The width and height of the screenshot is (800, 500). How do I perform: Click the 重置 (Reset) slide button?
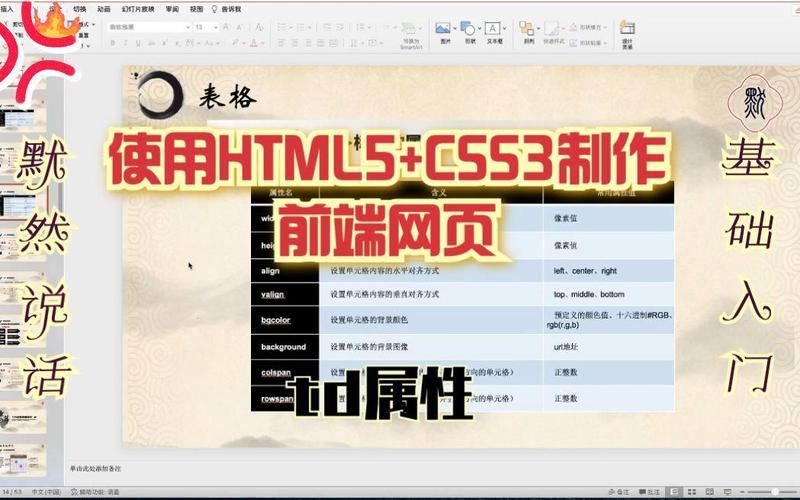(x=83, y=35)
